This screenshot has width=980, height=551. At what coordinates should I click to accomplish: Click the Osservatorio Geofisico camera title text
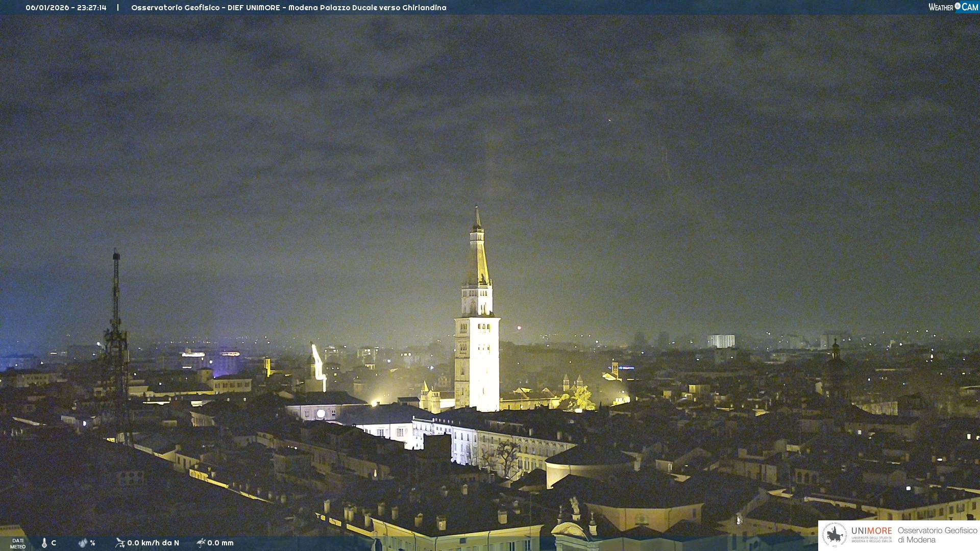pyautogui.click(x=288, y=8)
